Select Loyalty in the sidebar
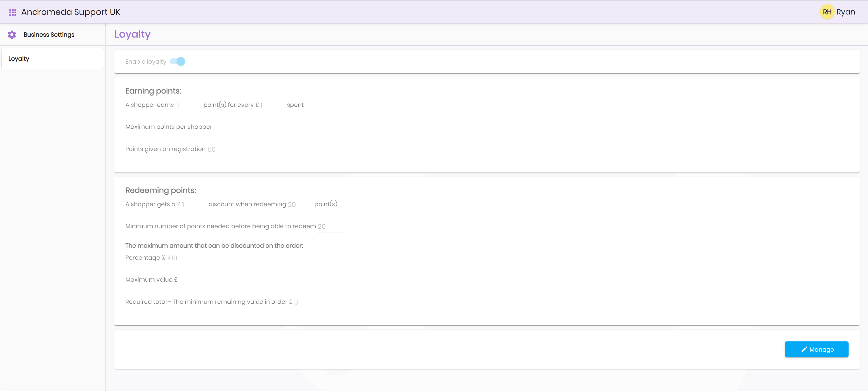The height and width of the screenshot is (391, 868). (19, 59)
